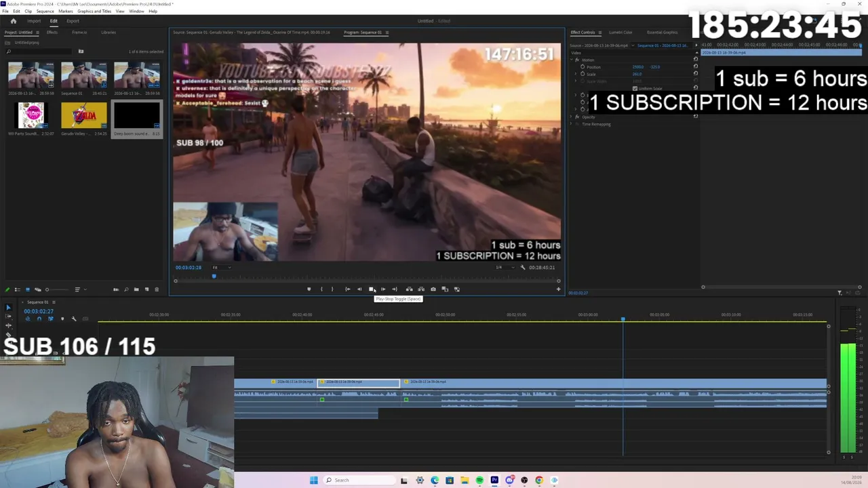This screenshot has width=868, height=488.
Task: Go to the Home screen icon
Action: coord(13,21)
